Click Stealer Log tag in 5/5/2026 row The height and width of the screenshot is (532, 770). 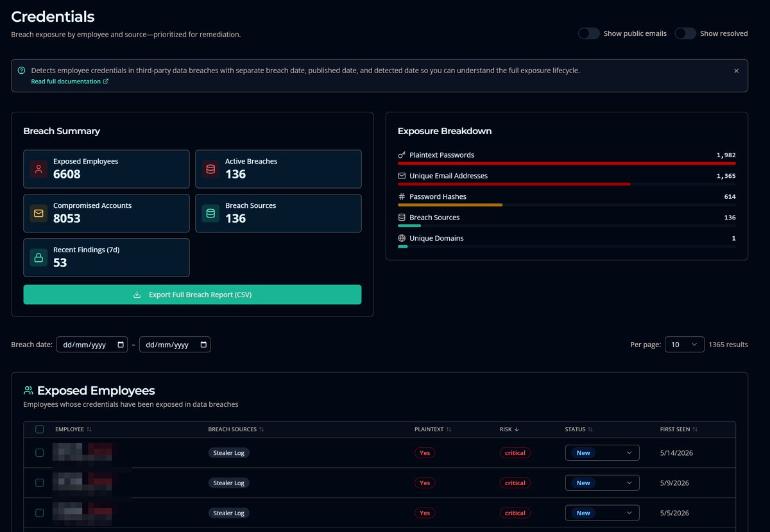pos(229,513)
